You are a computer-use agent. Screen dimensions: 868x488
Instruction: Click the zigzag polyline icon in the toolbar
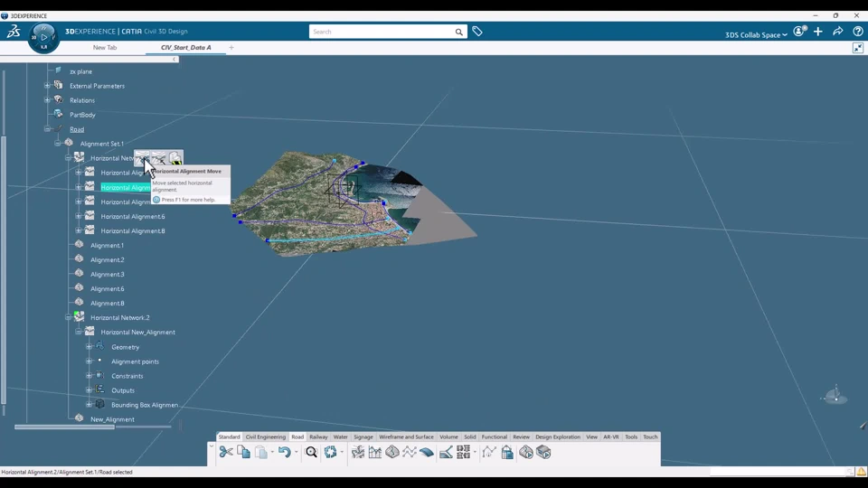click(x=410, y=452)
